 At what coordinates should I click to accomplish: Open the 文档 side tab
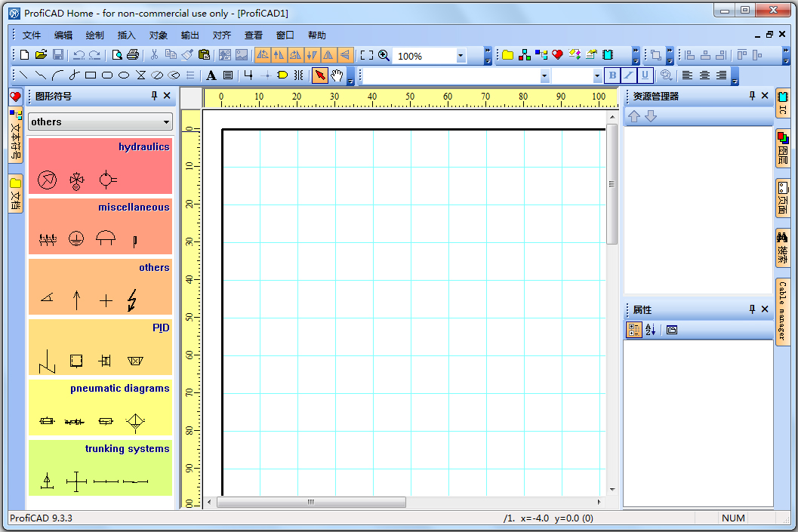[x=16, y=194]
